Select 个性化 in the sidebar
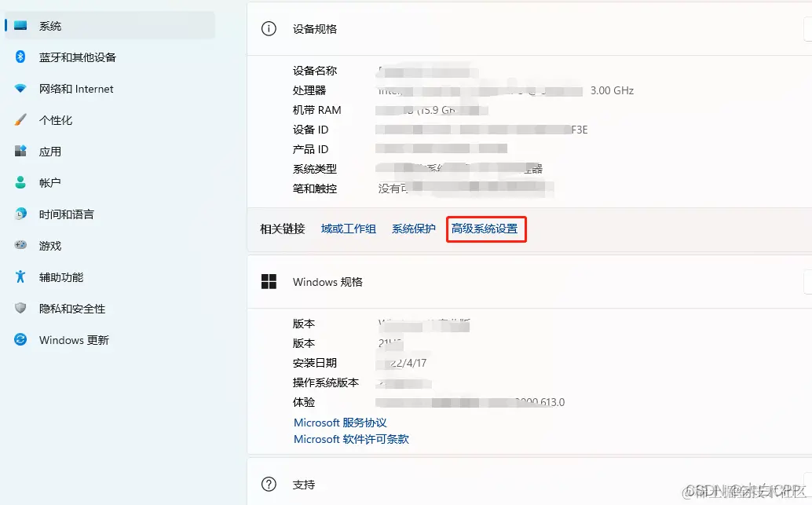Image resolution: width=812 pixels, height=505 pixels. pos(110,119)
